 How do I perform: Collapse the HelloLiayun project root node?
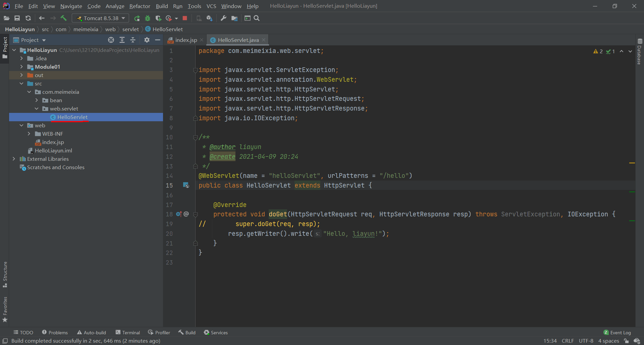click(x=14, y=50)
